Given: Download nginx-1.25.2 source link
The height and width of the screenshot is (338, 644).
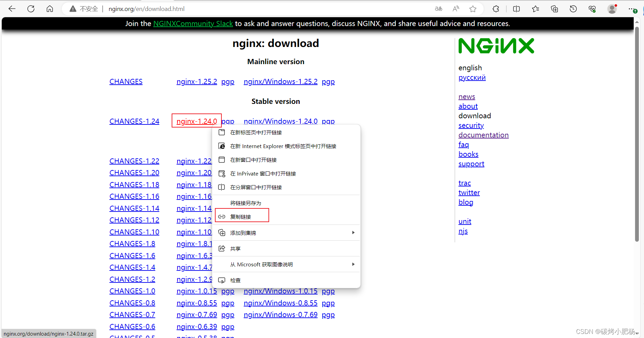Looking at the screenshot, I should tap(197, 82).
